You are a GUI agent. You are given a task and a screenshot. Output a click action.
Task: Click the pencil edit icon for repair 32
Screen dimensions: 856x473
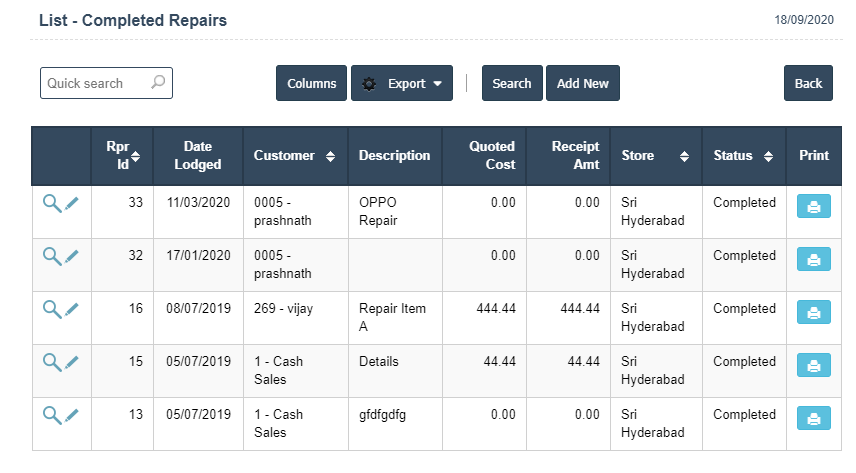click(72, 257)
